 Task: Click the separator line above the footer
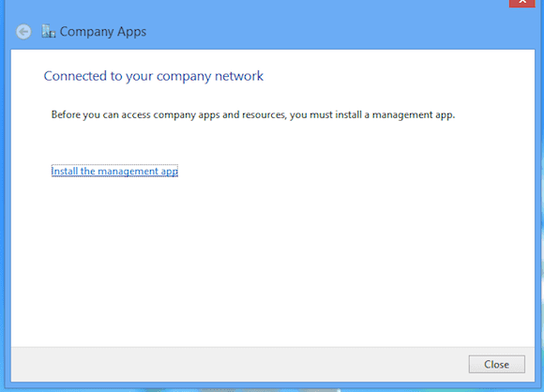click(x=273, y=347)
